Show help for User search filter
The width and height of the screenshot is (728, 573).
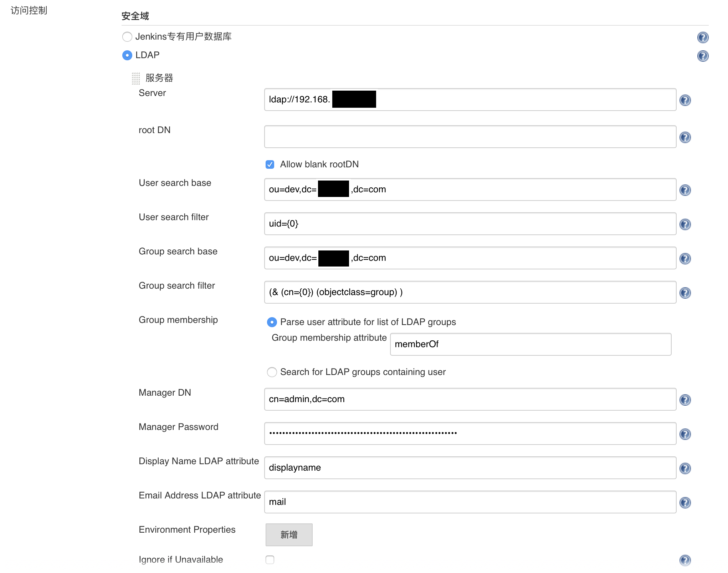tap(685, 224)
